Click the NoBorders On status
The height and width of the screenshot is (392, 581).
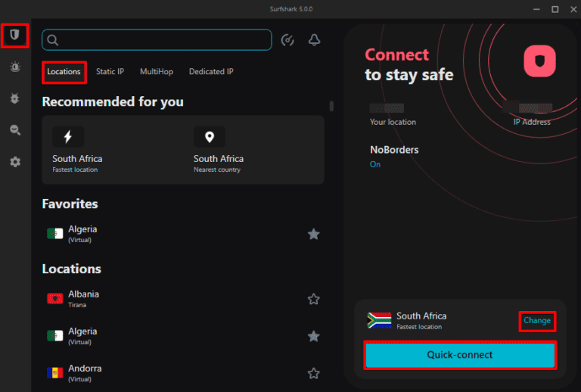pyautogui.click(x=375, y=164)
